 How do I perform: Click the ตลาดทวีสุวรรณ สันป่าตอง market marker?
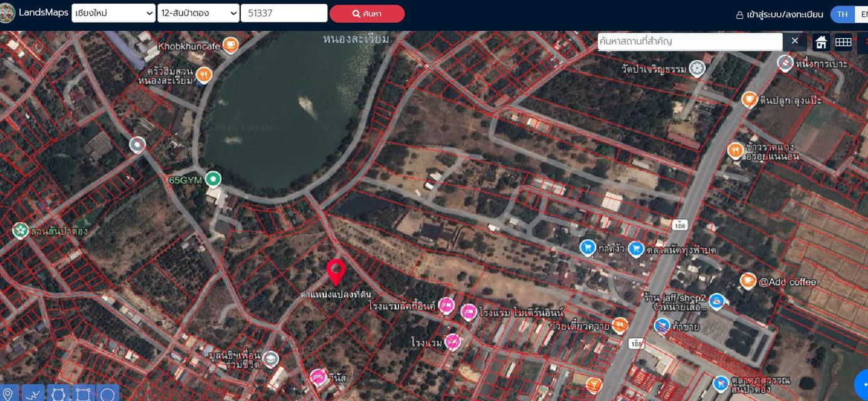click(x=721, y=383)
